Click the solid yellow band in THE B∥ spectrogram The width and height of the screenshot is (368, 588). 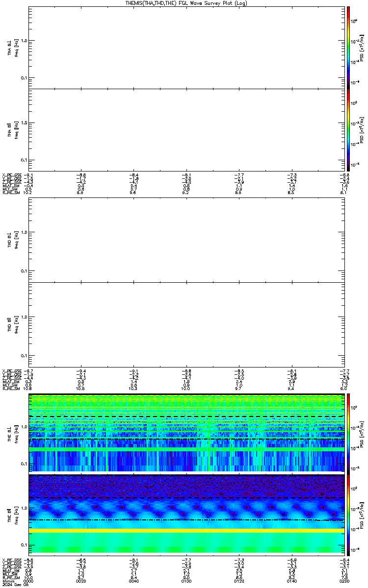click(186, 531)
